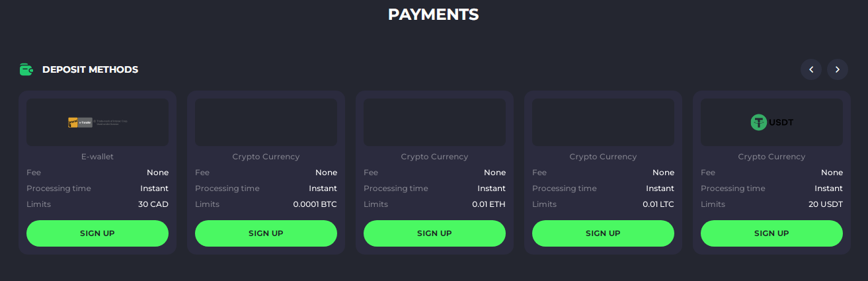This screenshot has width=868, height=281.
Task: Select the E-wallet label
Action: tap(97, 157)
